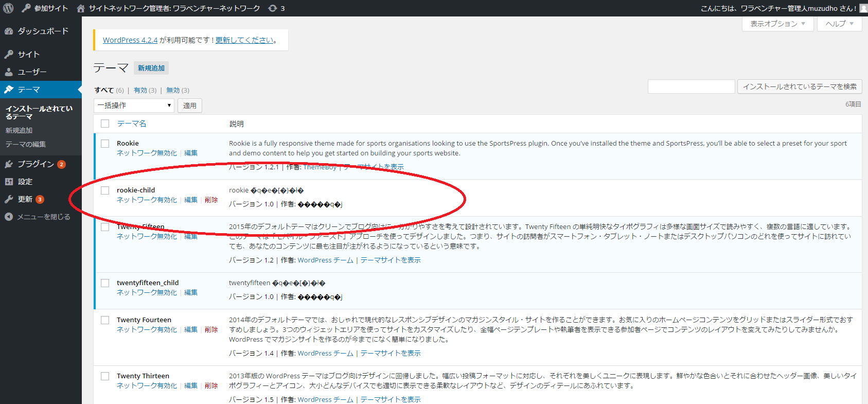Click the update count badge 3 in sidebar
Screen dimensions: 868x404
pyautogui.click(x=40, y=199)
